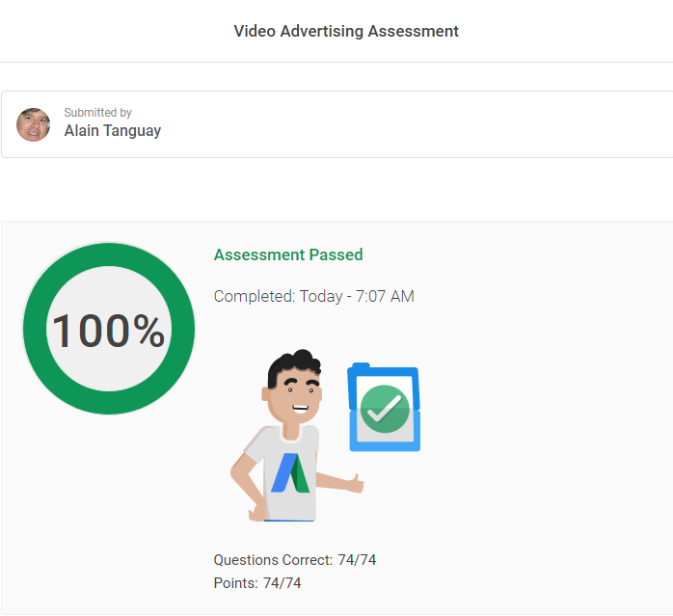The image size is (673, 616).
Task: Click the "Submitted by" label
Action: pyautogui.click(x=97, y=113)
